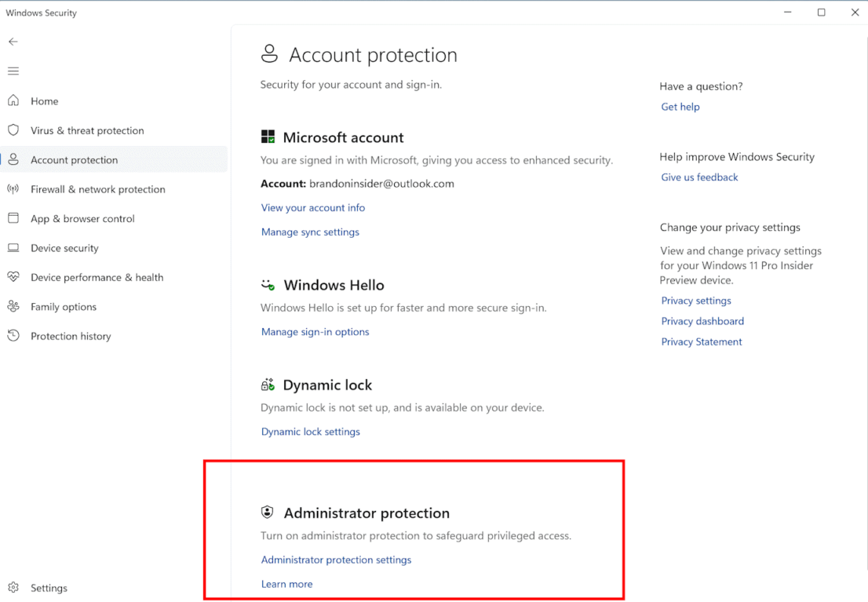Open Dynamic lock settings link
The image size is (868, 602).
(310, 432)
